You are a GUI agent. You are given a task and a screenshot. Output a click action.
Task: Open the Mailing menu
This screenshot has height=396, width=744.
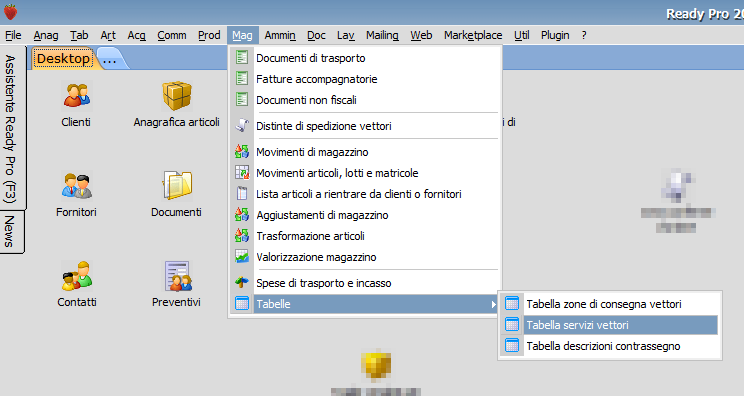tap(382, 35)
